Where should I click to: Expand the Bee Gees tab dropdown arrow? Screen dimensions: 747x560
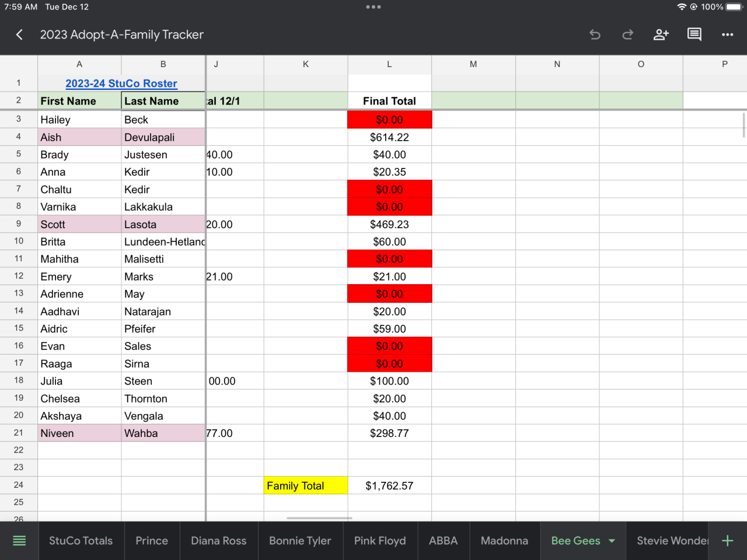[x=612, y=541]
